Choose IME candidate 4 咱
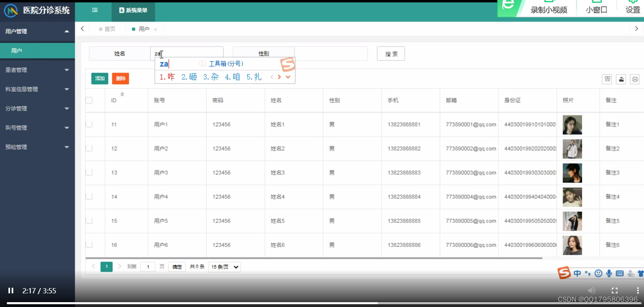The width and height of the screenshot is (644, 307). click(232, 77)
